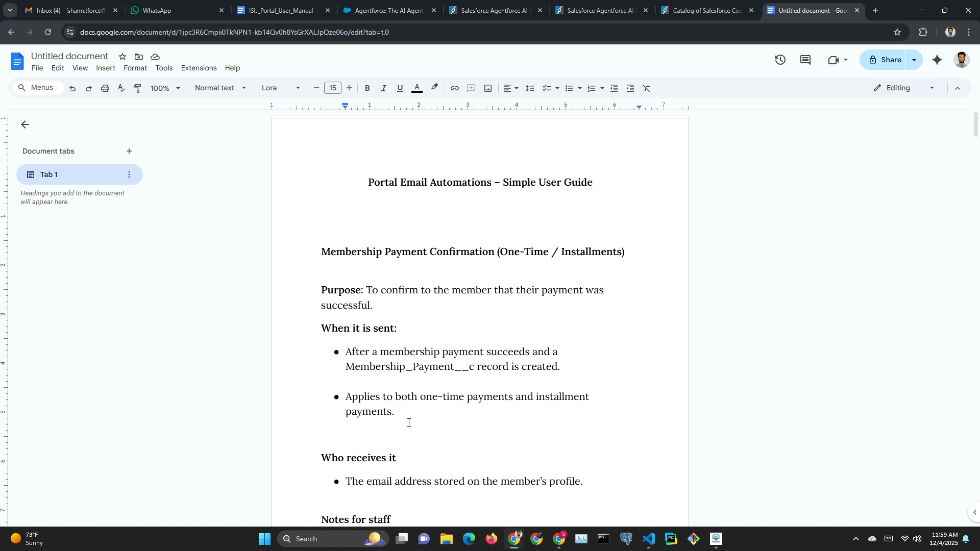Open version history clock icon
Image resolution: width=980 pixels, height=551 pixels.
780,60
